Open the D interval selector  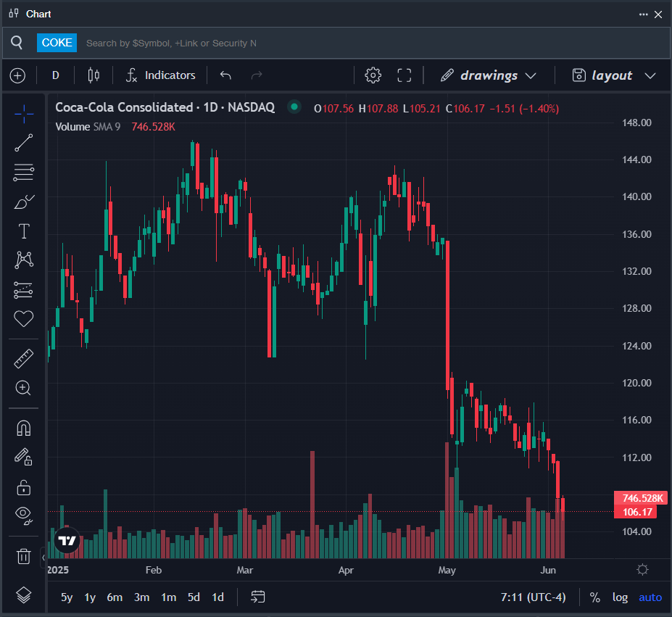[x=55, y=75]
